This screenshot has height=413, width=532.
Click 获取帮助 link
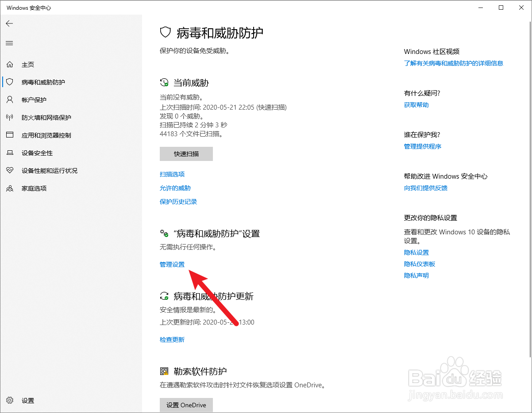coord(416,105)
